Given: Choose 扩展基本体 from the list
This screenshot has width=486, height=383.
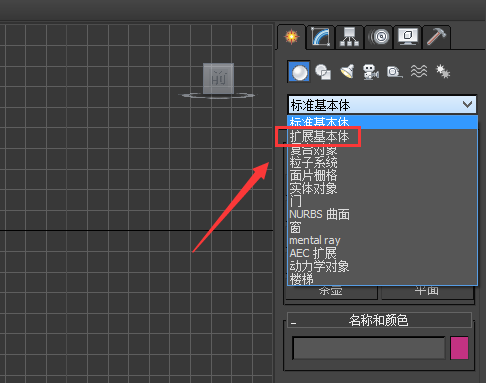Looking at the screenshot, I should tap(382, 136).
